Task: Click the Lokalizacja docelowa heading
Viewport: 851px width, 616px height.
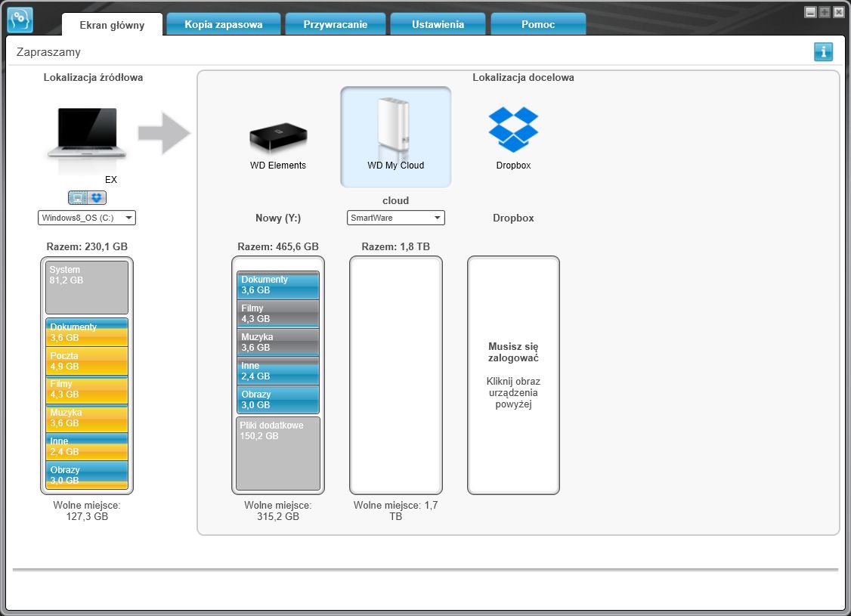Action: 523,77
